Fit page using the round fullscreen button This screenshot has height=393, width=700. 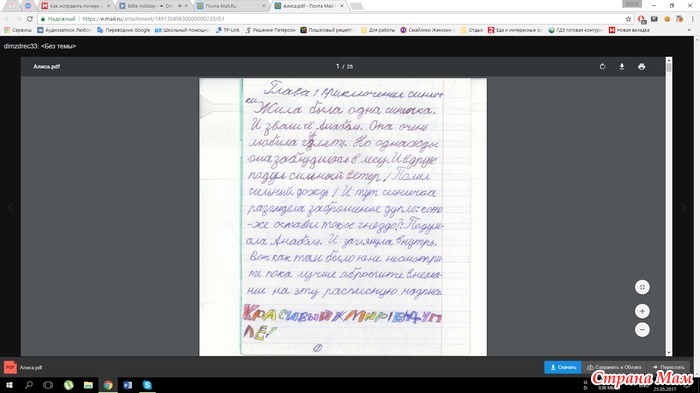pyautogui.click(x=642, y=287)
